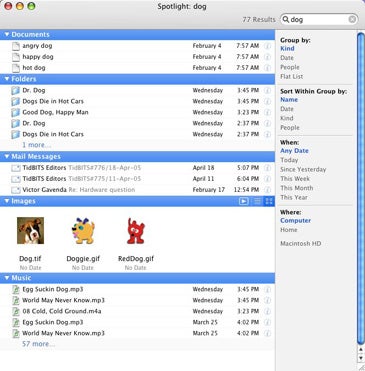
Task: Click the hot dog document icon
Action: pyautogui.click(x=16, y=68)
